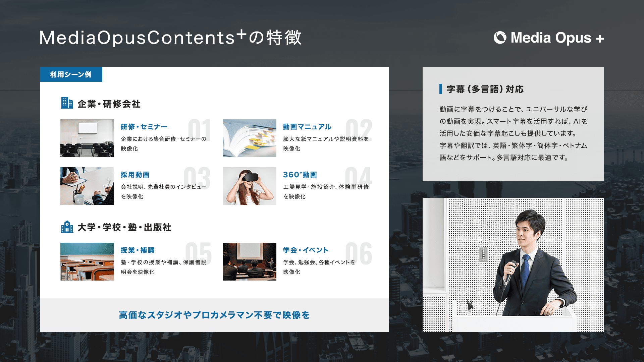Screen dimensions: 644x362
Task: Open the seminar room thumbnail for 研修・セミナー
Action: (x=87, y=138)
